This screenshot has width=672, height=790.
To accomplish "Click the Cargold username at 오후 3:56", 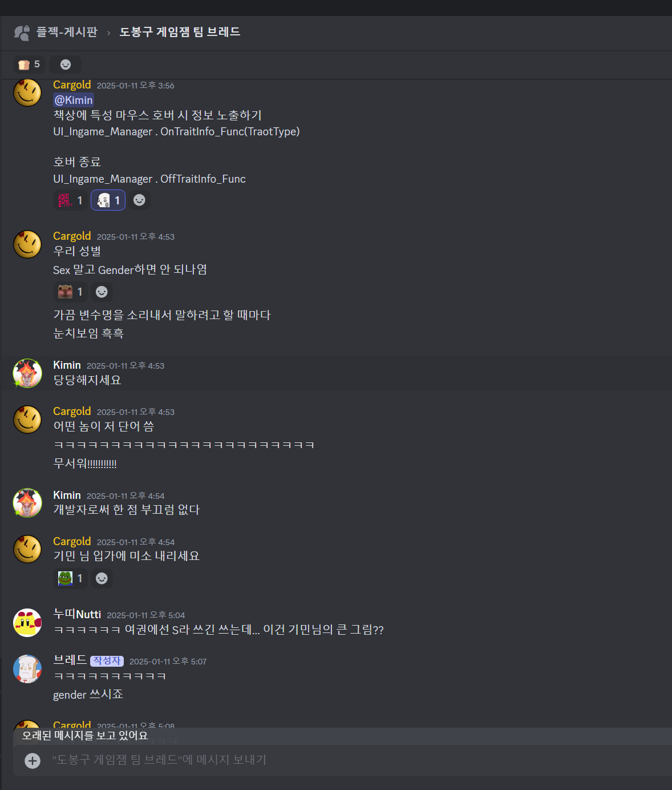I will click(72, 85).
